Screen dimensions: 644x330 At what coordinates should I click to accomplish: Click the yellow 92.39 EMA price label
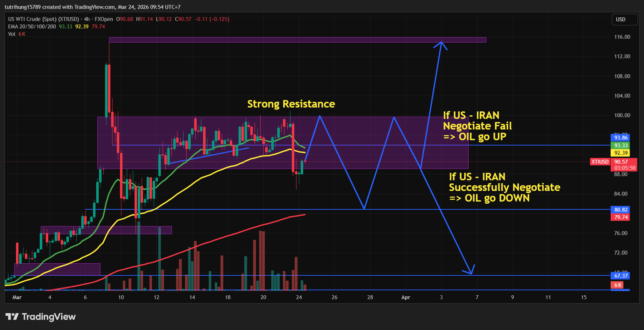pyautogui.click(x=621, y=153)
